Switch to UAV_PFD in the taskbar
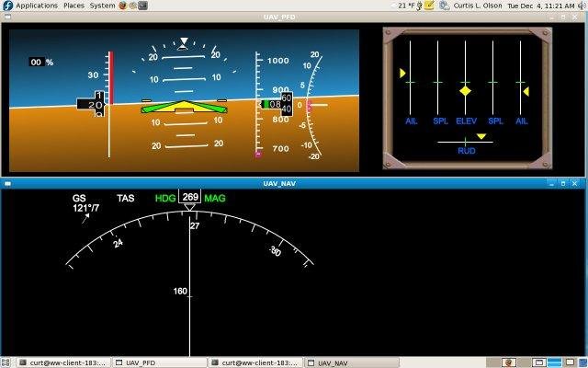This screenshot has height=368, width=588. (160, 362)
